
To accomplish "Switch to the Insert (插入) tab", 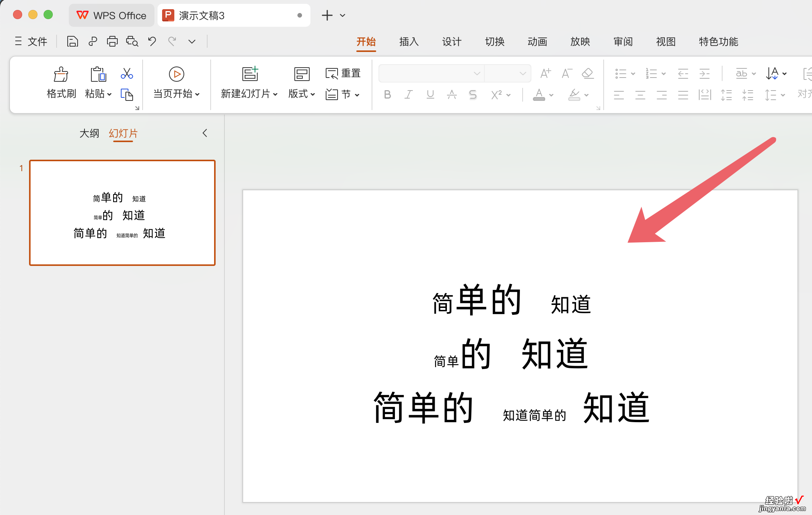I will click(409, 42).
